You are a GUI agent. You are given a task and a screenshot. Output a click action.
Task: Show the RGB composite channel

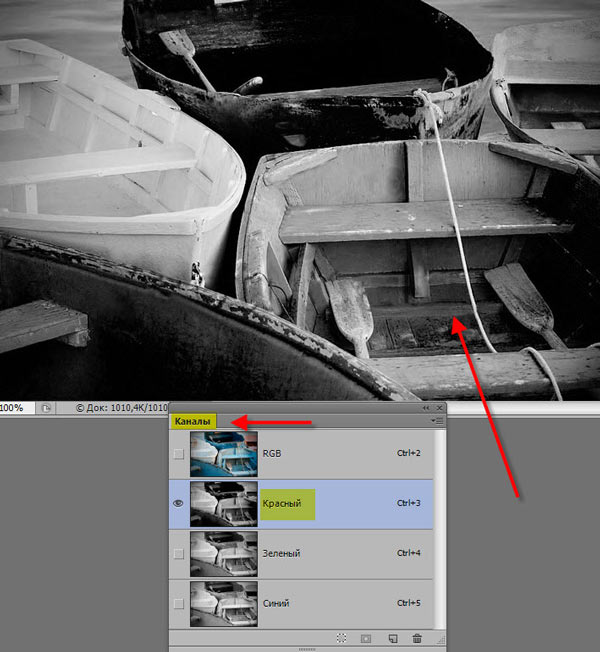pyautogui.click(x=178, y=454)
